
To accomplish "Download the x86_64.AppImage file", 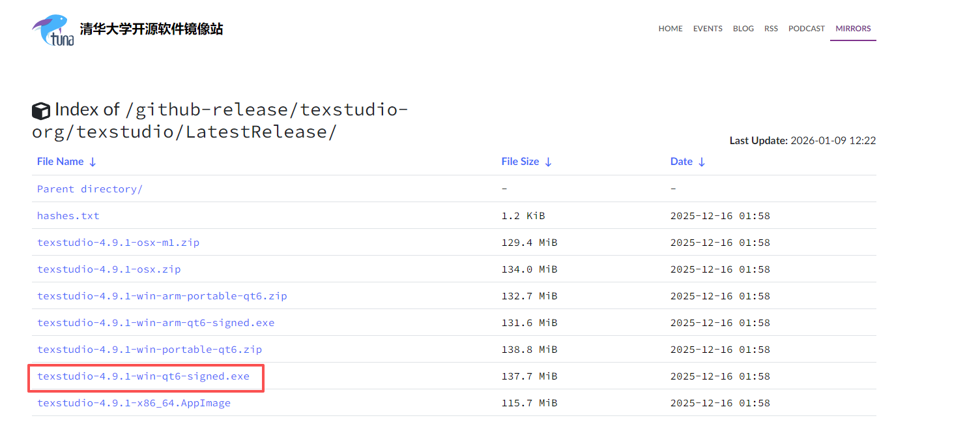I will coord(134,403).
